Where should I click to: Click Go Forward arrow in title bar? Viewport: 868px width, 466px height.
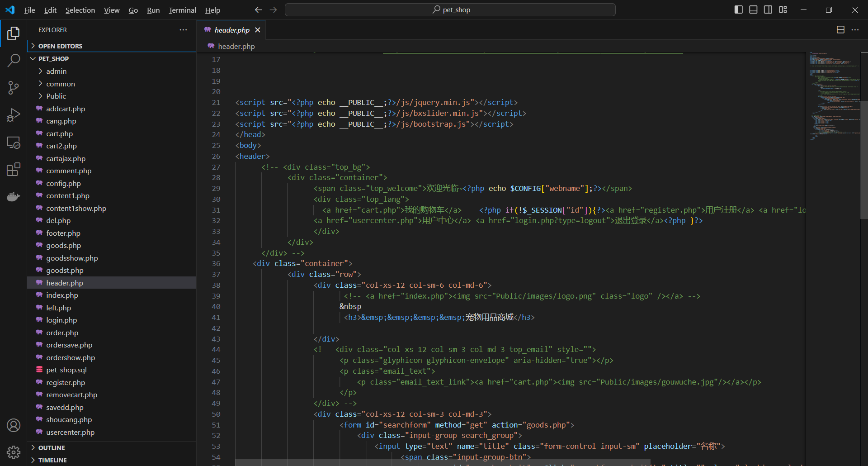coord(273,10)
